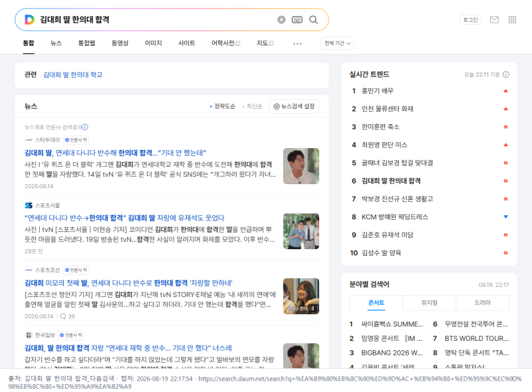Click the red up arrow for 홍민기 배우
This screenshot has height=392, width=532.
(505, 91)
